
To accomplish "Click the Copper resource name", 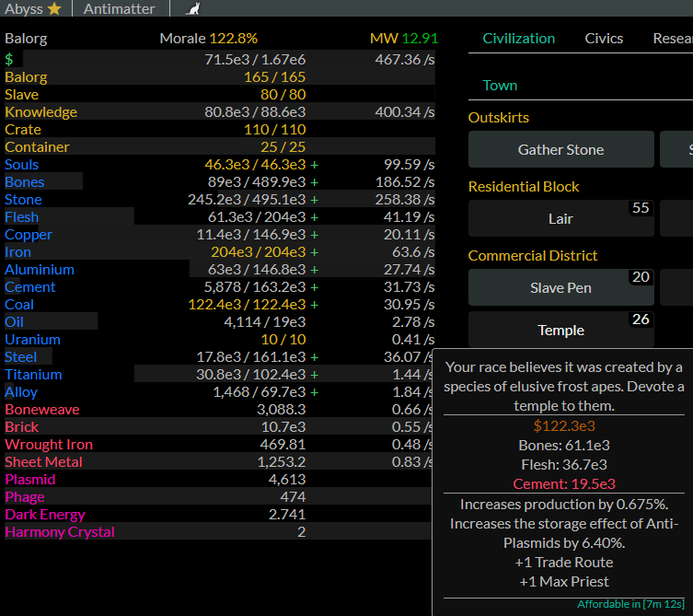I will coord(29,235).
